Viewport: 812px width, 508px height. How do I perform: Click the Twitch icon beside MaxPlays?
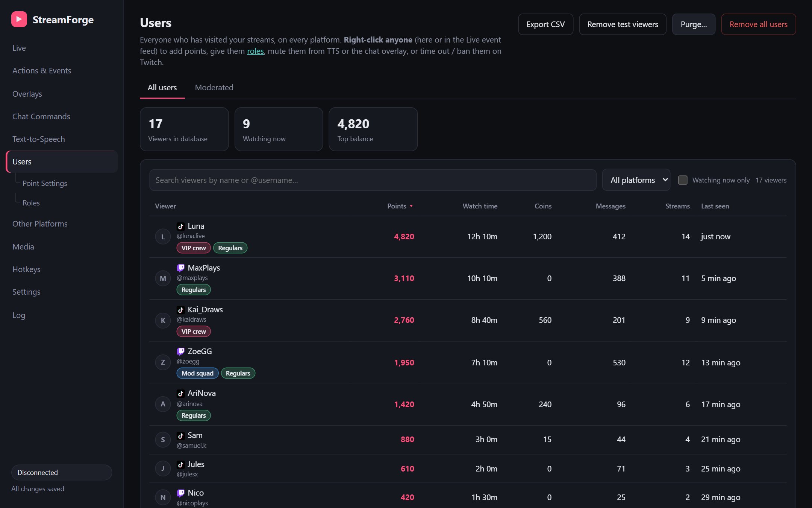(x=180, y=268)
